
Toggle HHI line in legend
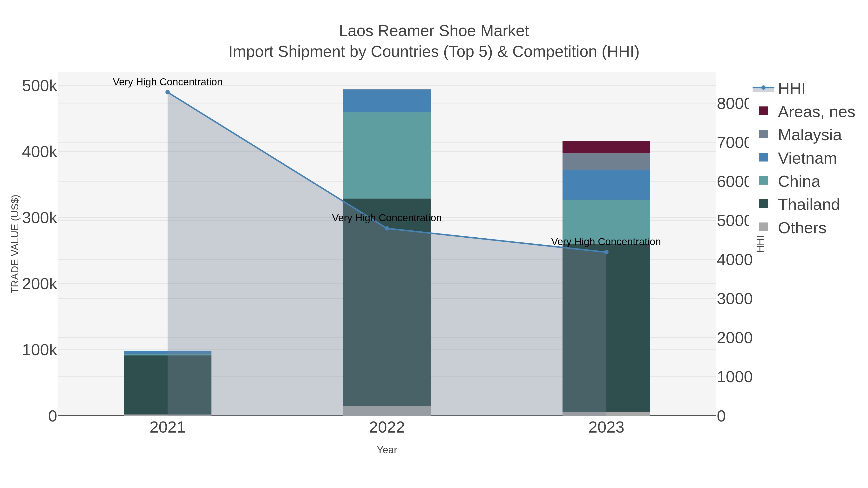coord(779,89)
